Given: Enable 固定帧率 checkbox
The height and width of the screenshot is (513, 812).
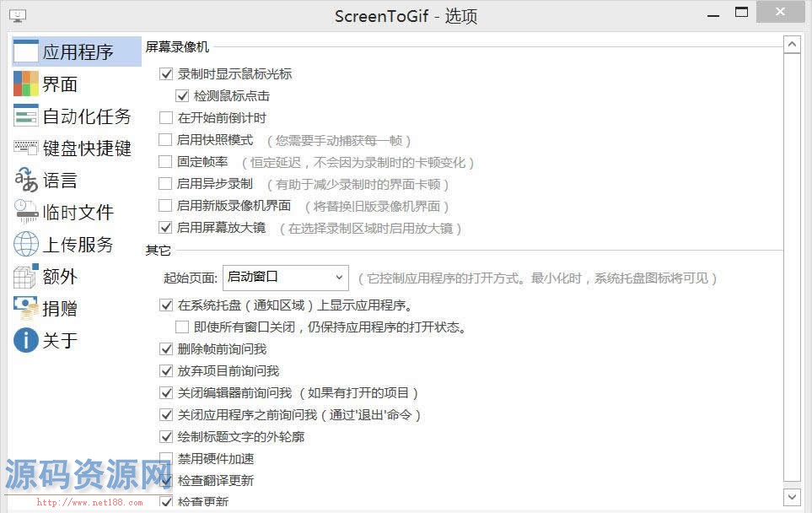Looking at the screenshot, I should click(166, 162).
